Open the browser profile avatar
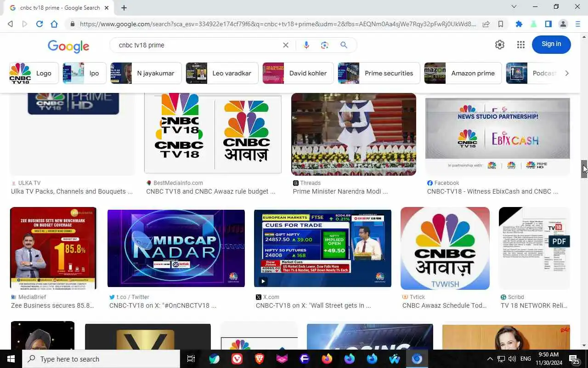Image resolution: width=588 pixels, height=368 pixels. [x=563, y=24]
